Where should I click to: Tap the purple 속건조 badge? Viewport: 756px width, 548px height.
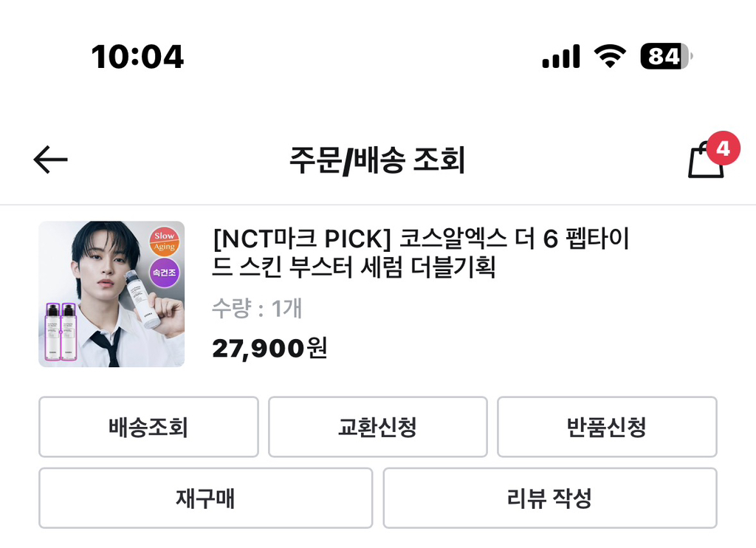tap(164, 272)
